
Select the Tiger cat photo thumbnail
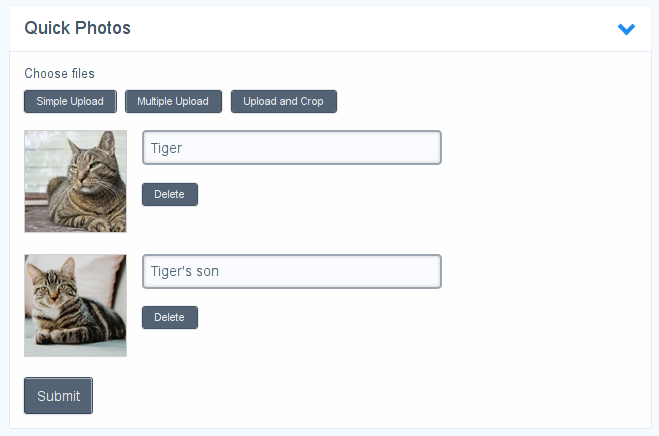(76, 181)
